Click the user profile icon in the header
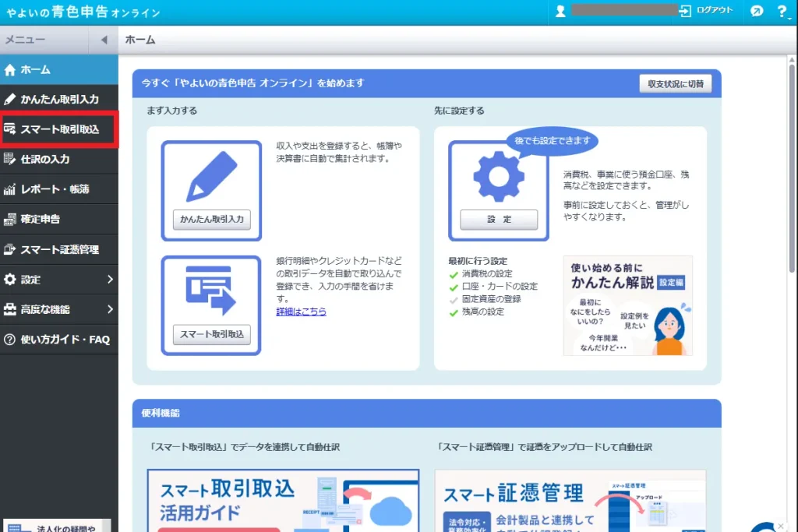Image resolution: width=798 pixels, height=532 pixels. point(560,11)
